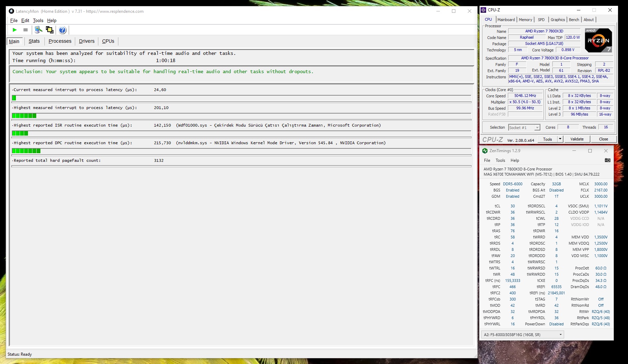The height and width of the screenshot is (364, 628).
Task: Click the tREFI value 65535
Action: tap(556, 287)
